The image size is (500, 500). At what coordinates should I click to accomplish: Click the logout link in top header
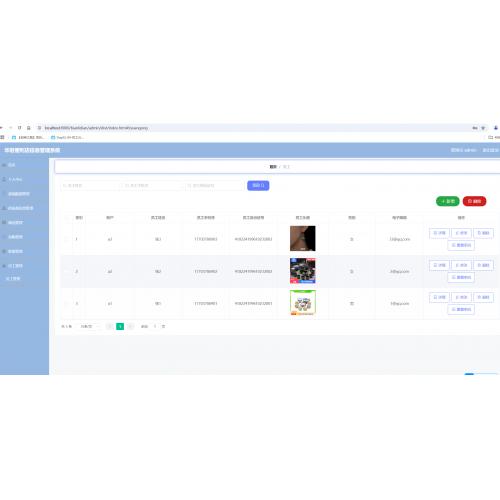click(x=490, y=150)
